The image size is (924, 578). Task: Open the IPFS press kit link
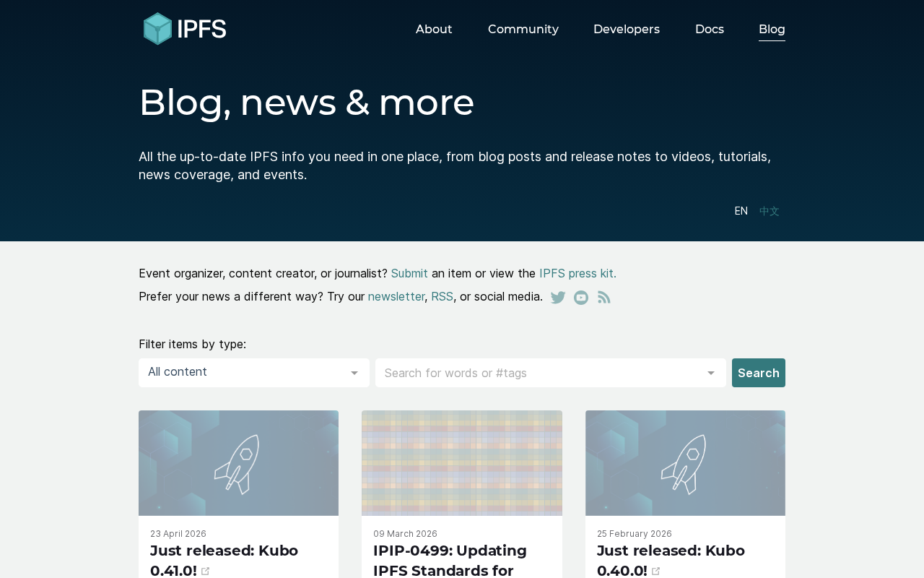pos(577,273)
